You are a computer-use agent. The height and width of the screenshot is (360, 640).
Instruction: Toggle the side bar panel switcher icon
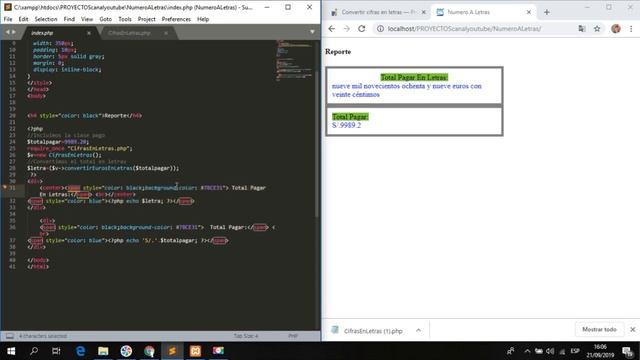click(9, 336)
